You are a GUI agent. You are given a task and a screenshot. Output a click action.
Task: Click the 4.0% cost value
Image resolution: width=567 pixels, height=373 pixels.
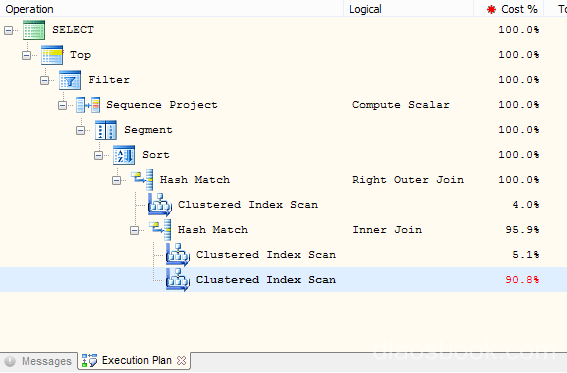coord(526,205)
